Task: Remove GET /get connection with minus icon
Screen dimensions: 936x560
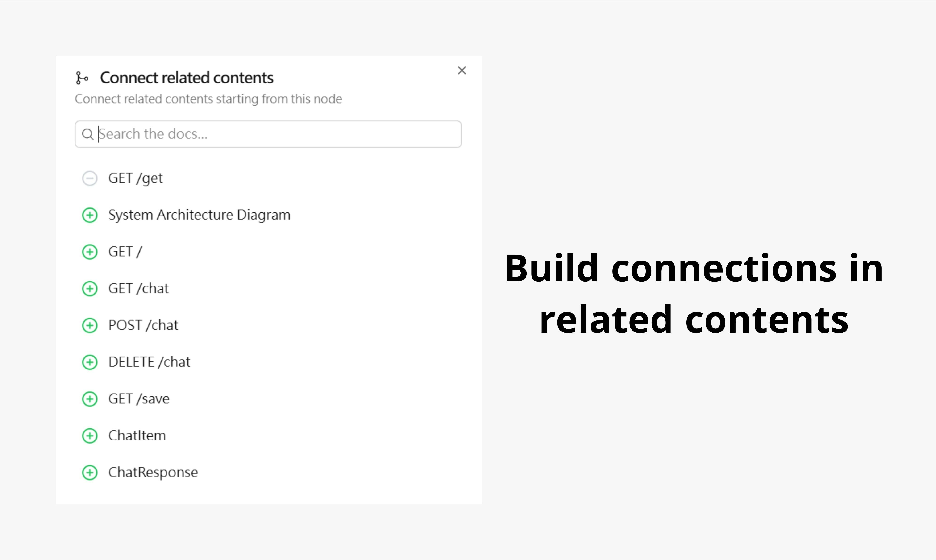Action: (x=90, y=178)
